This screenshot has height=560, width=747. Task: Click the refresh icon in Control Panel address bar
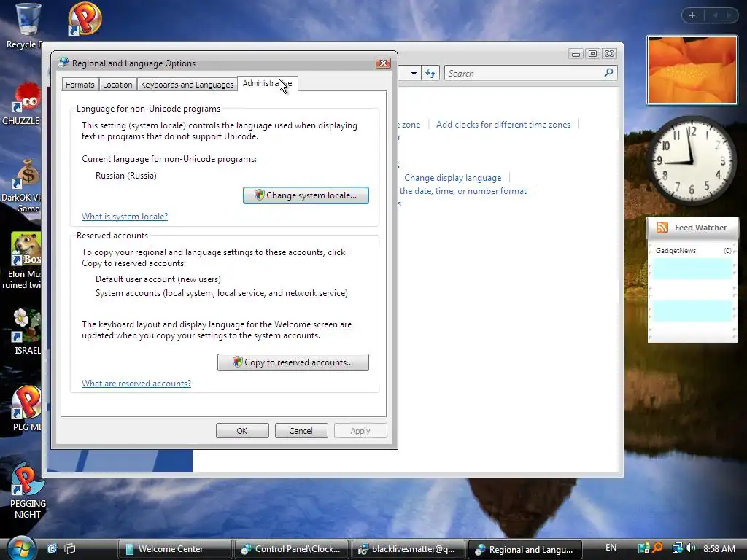point(430,74)
